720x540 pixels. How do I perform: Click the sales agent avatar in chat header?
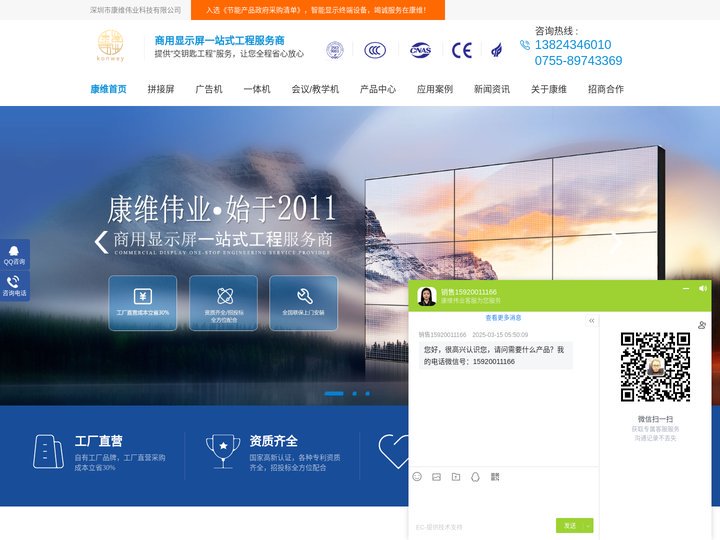[427, 296]
